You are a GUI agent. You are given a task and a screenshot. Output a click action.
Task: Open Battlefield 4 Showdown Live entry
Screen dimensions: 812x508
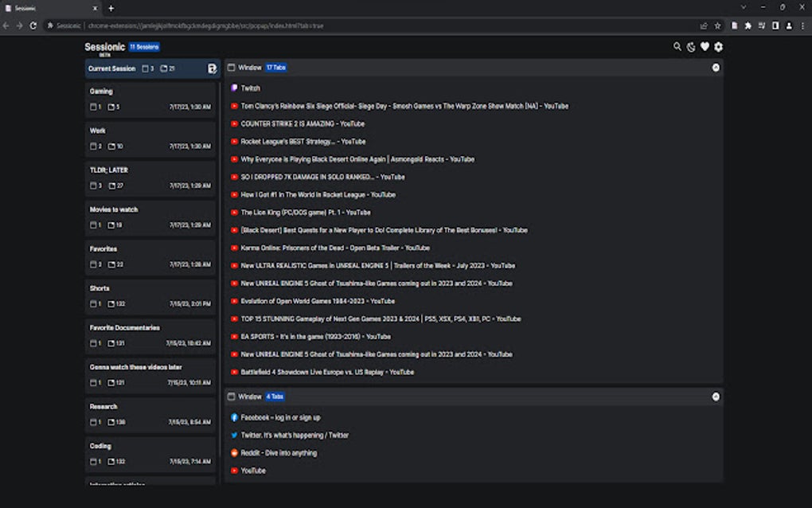[327, 372]
